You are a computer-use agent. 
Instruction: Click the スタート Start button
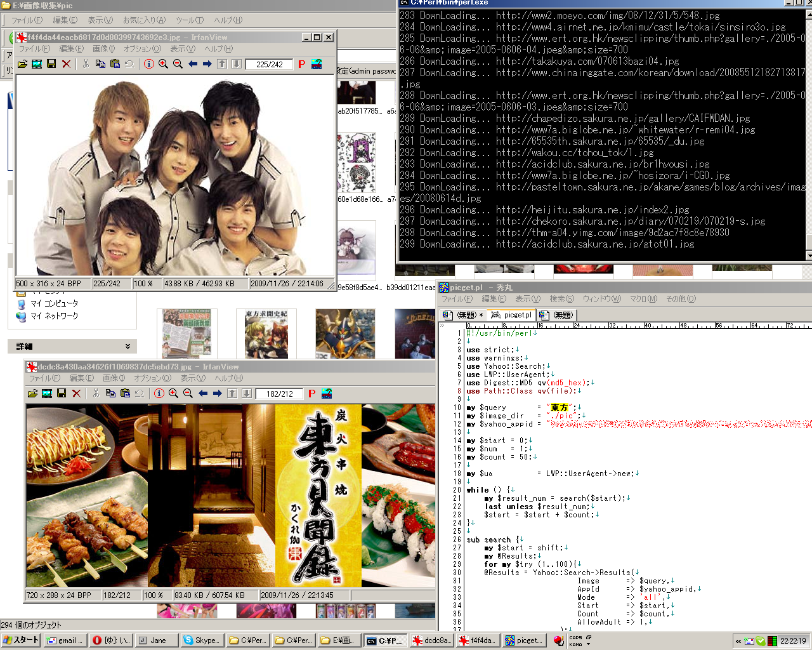[x=21, y=640]
